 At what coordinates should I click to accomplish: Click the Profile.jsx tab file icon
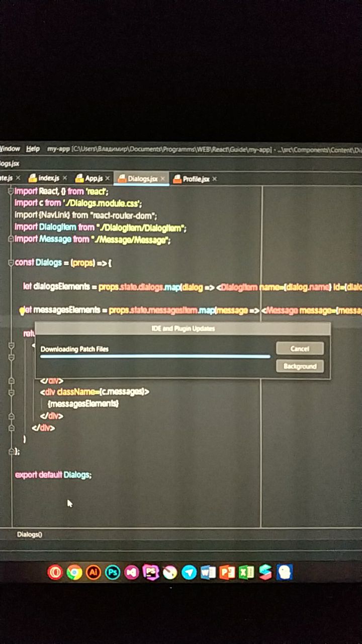(176, 179)
